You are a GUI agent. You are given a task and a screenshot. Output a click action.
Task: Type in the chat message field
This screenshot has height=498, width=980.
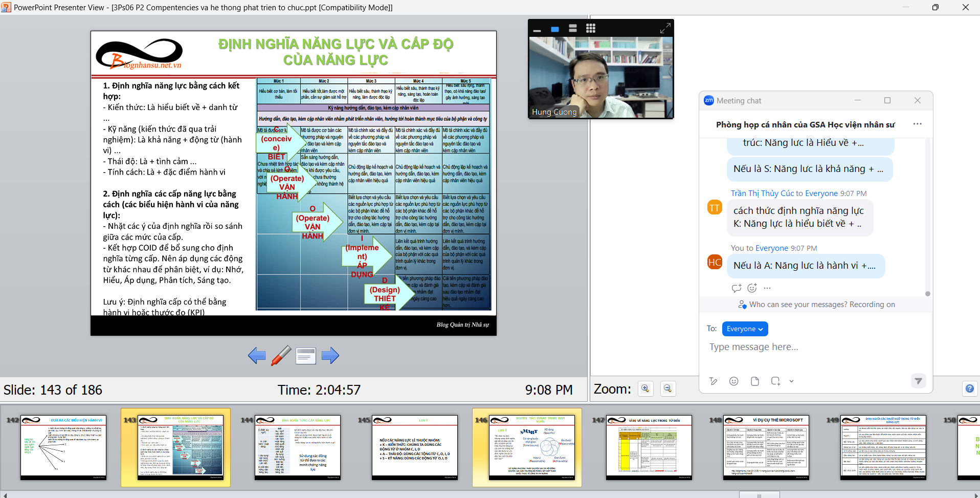tap(813, 348)
